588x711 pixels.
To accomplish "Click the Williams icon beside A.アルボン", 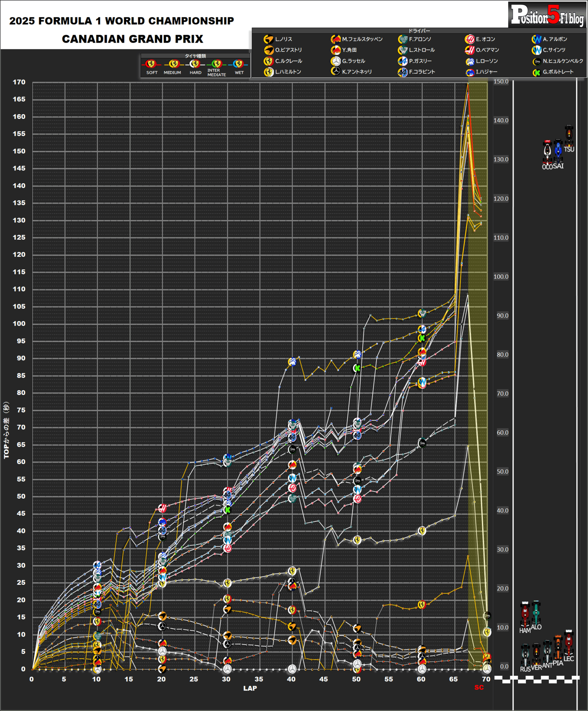I will pyautogui.click(x=537, y=39).
